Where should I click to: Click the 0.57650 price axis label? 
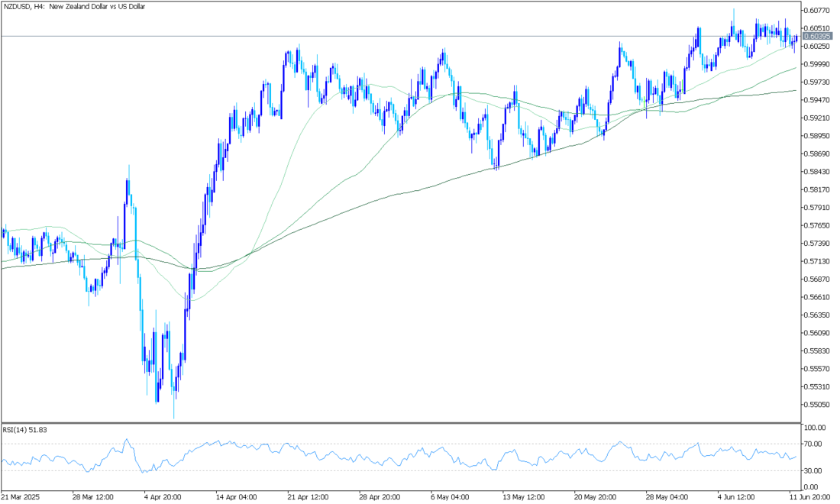pyautogui.click(x=817, y=225)
